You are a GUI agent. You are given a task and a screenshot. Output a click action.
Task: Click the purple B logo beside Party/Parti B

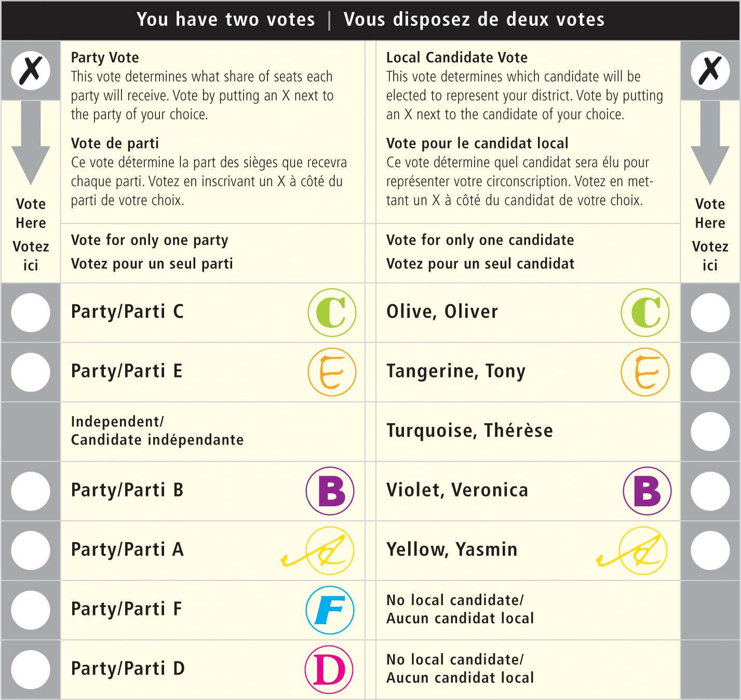click(x=330, y=491)
